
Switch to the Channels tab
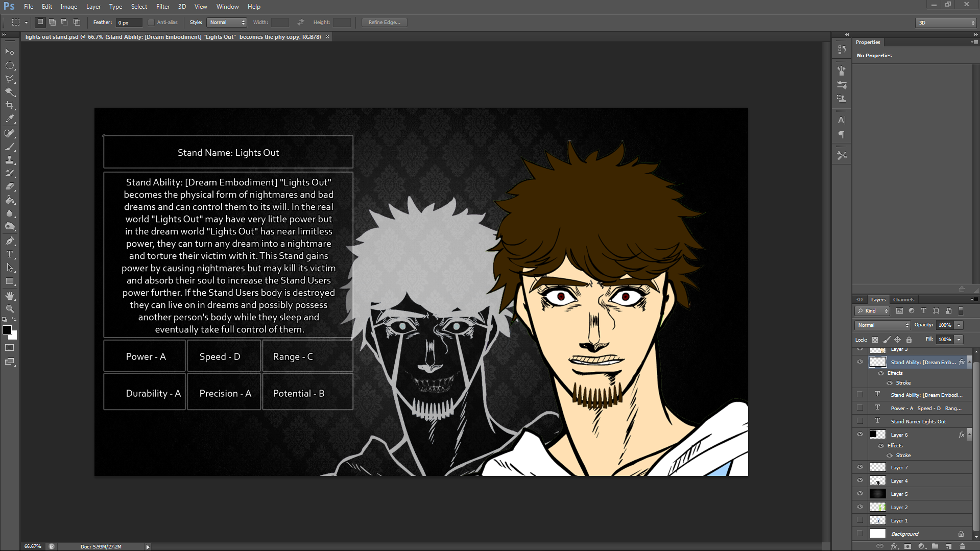[x=903, y=300]
